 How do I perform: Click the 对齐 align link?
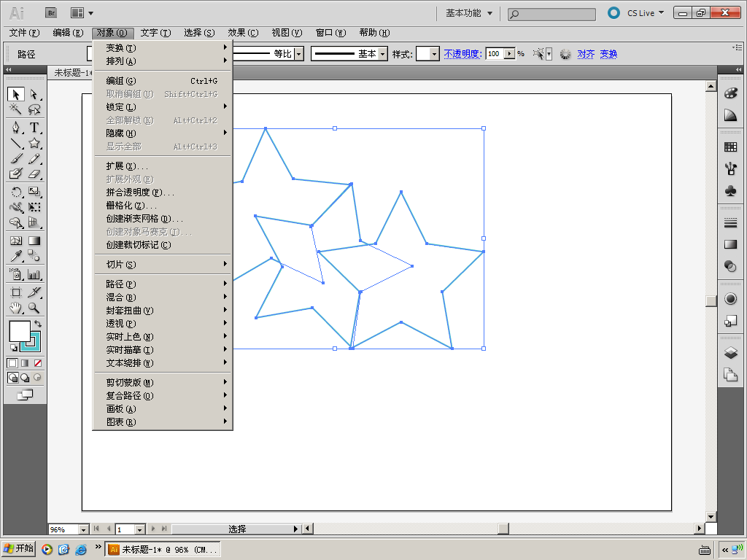click(x=586, y=54)
